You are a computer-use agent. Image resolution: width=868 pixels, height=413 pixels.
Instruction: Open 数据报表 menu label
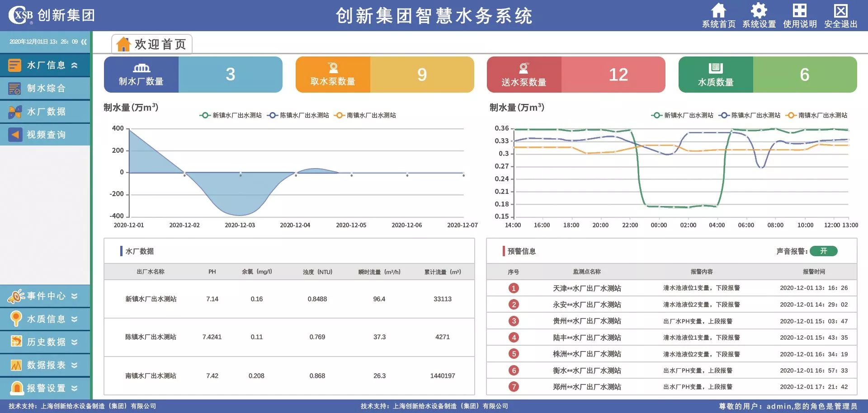click(46, 365)
